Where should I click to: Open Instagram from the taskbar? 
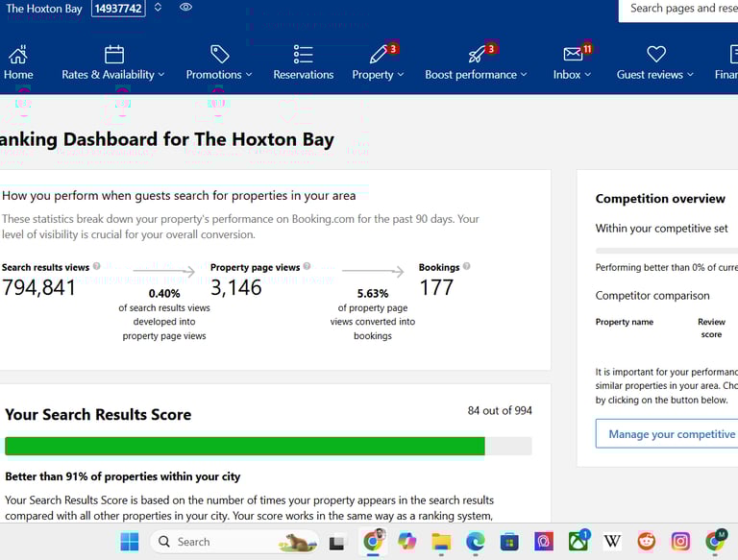tap(680, 542)
